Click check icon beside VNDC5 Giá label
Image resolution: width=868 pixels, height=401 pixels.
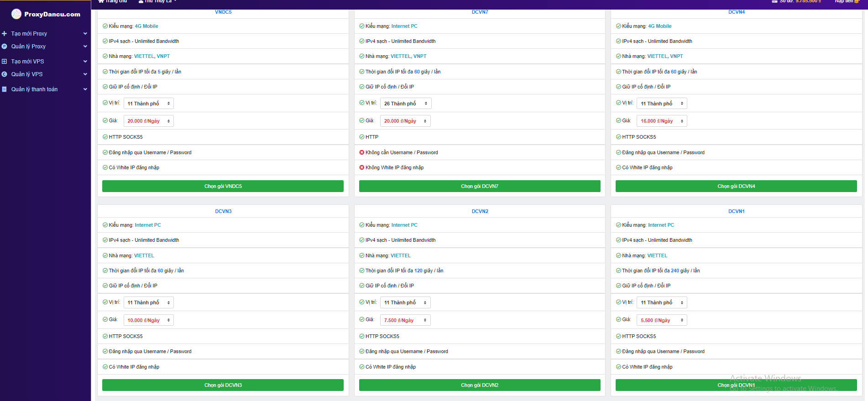(105, 120)
